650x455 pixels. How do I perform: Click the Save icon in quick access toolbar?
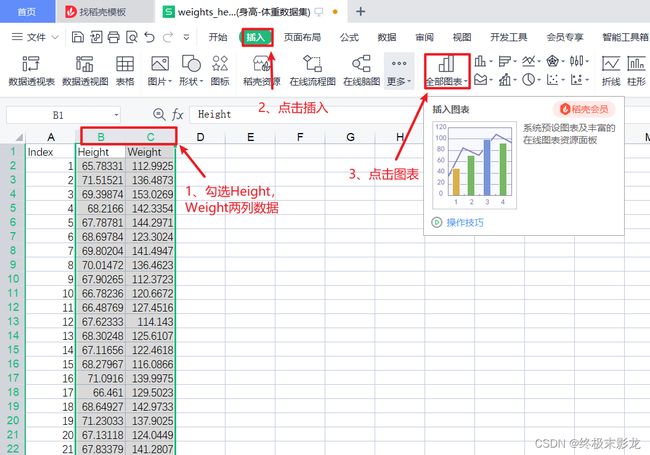pyautogui.click(x=78, y=37)
